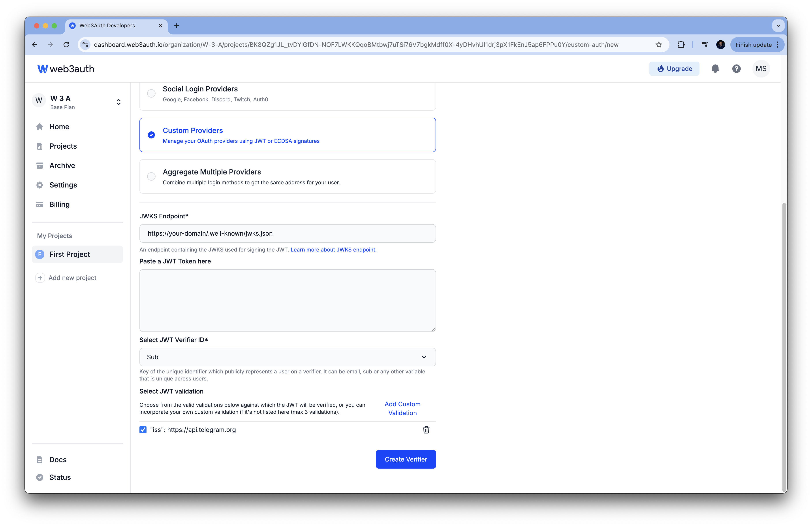This screenshot has height=526, width=812.
Task: Click the Home house icon in sidebar
Action: point(39,127)
